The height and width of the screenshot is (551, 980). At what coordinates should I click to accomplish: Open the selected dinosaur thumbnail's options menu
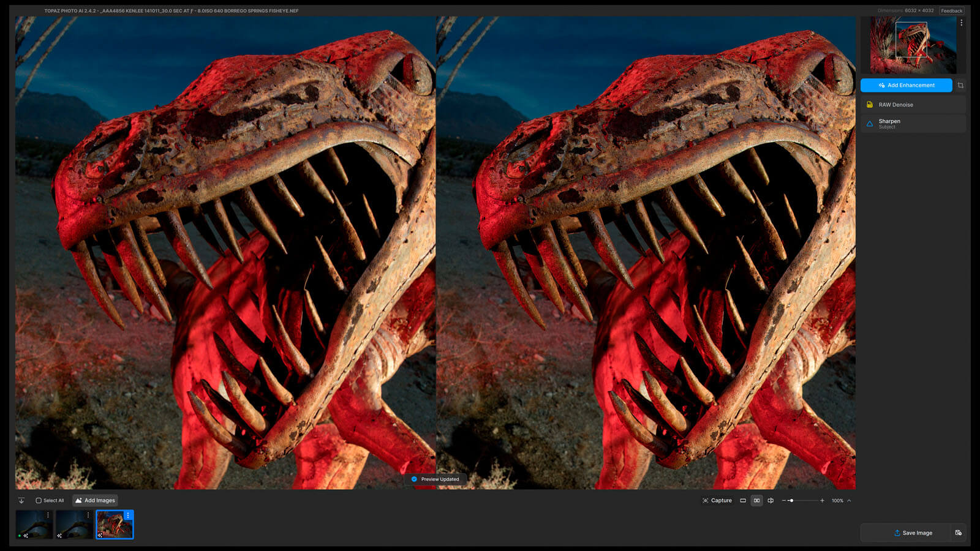tap(128, 515)
